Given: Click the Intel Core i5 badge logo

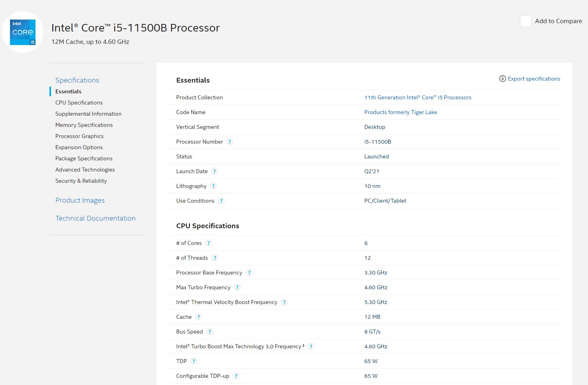Looking at the screenshot, I should [23, 32].
